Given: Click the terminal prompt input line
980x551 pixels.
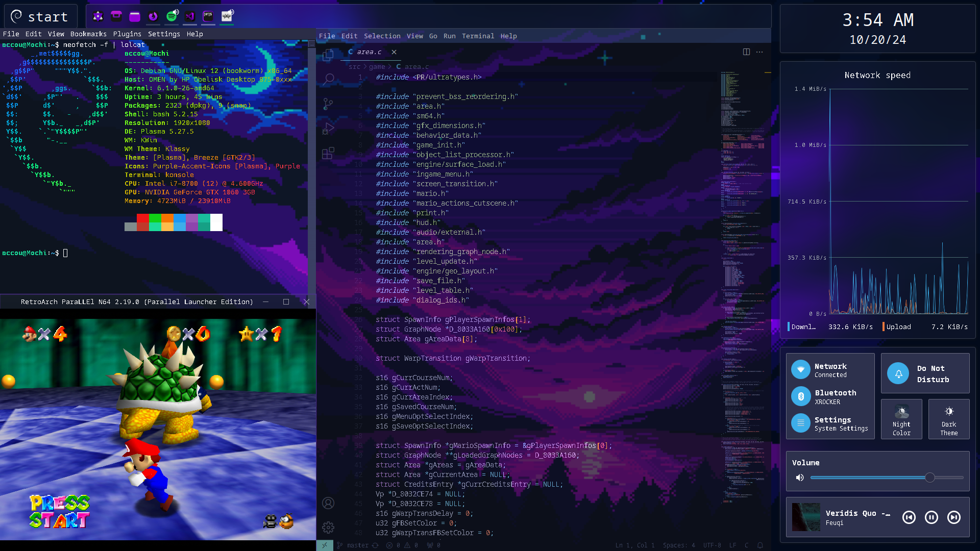Looking at the screenshot, I should point(35,253).
